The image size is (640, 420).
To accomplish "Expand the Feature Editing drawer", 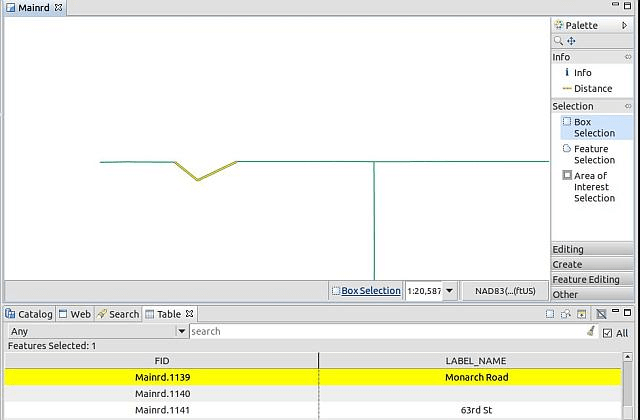I will [x=592, y=280].
